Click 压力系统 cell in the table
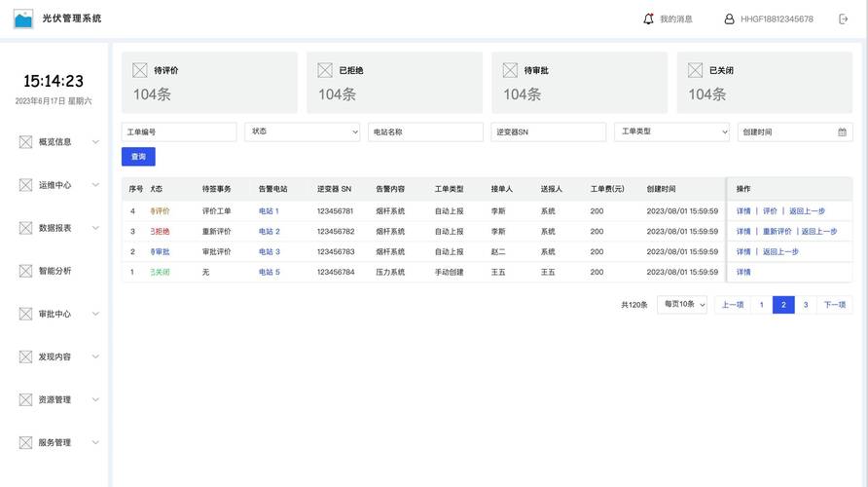 (x=390, y=272)
